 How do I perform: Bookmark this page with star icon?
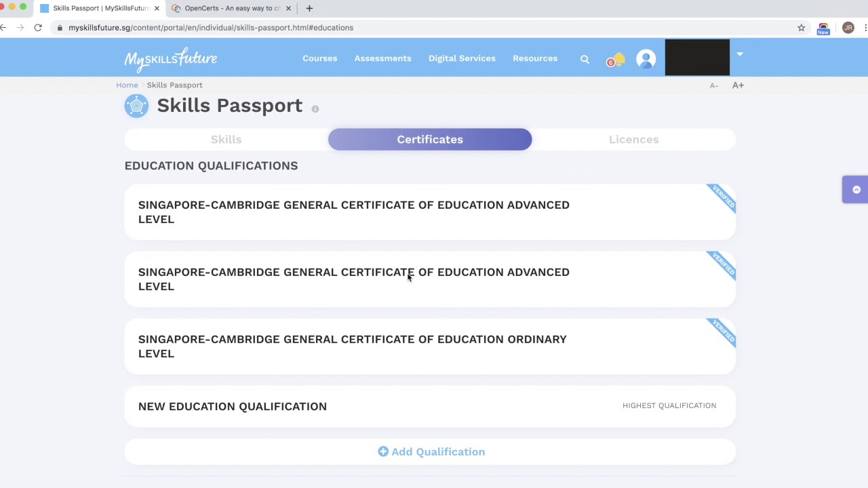pyautogui.click(x=801, y=28)
